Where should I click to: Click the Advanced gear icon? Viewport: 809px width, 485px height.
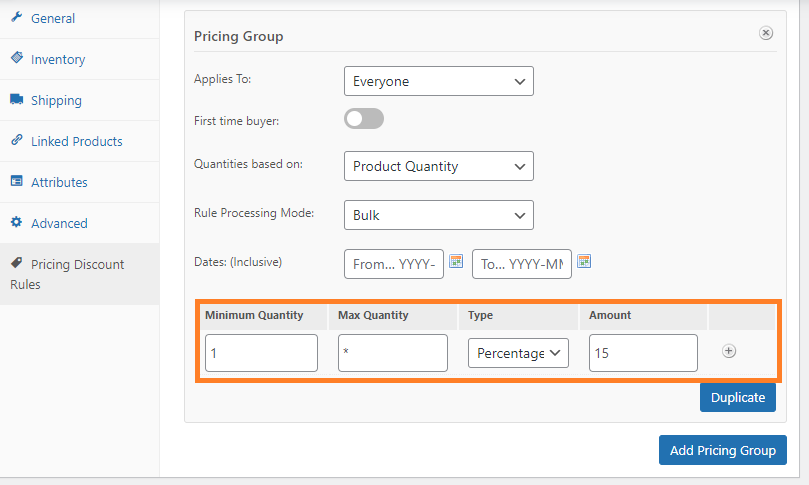pos(17,223)
